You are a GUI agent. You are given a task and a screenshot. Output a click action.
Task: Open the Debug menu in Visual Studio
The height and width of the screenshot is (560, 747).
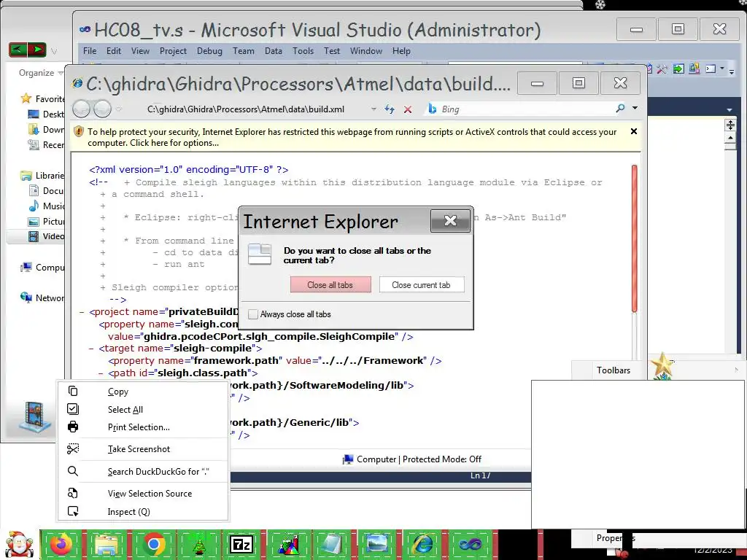[209, 51]
